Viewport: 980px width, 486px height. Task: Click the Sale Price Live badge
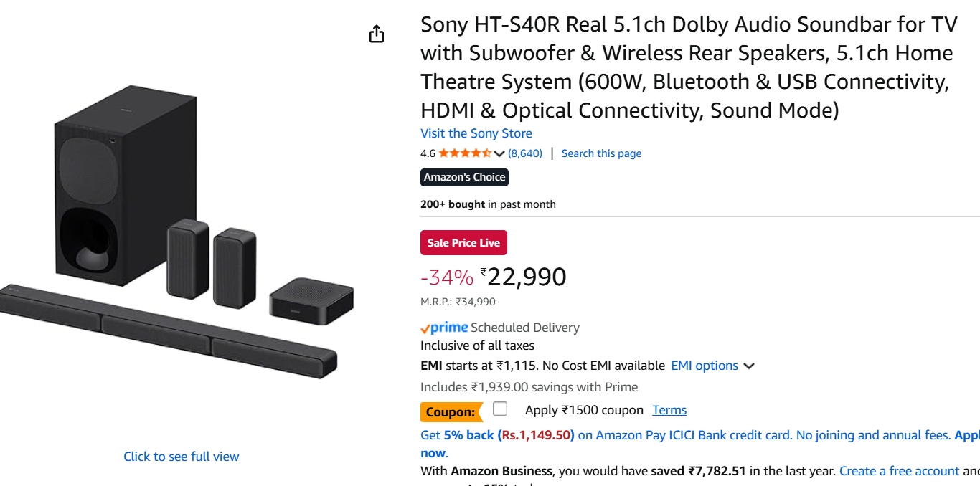point(463,242)
